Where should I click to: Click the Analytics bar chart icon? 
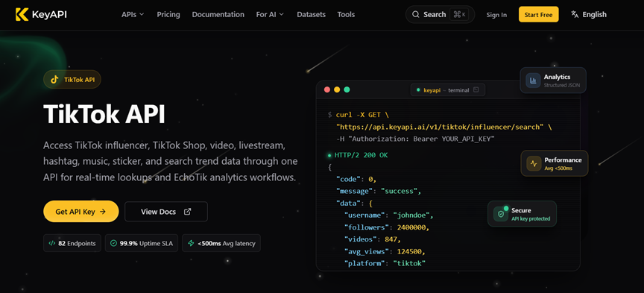(533, 81)
